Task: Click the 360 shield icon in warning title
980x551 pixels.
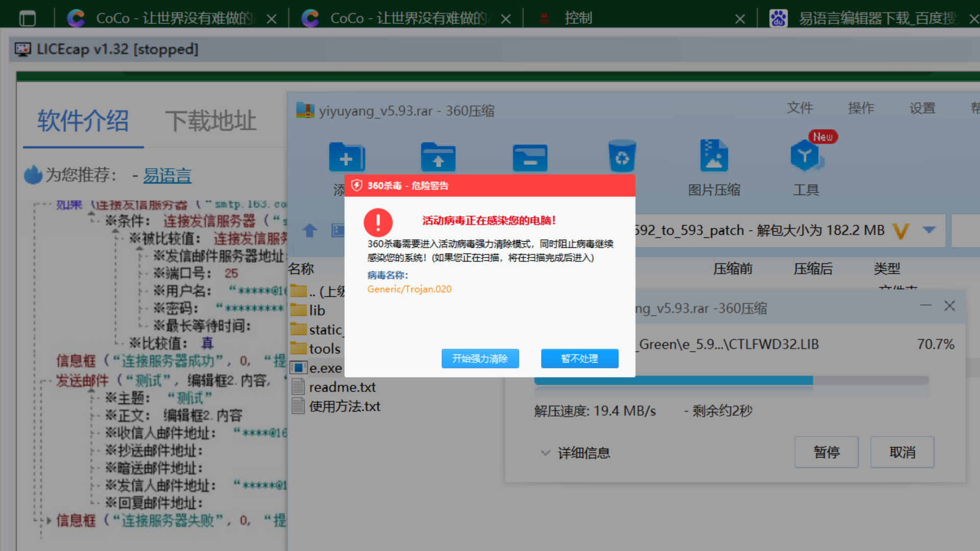Action: (x=357, y=186)
